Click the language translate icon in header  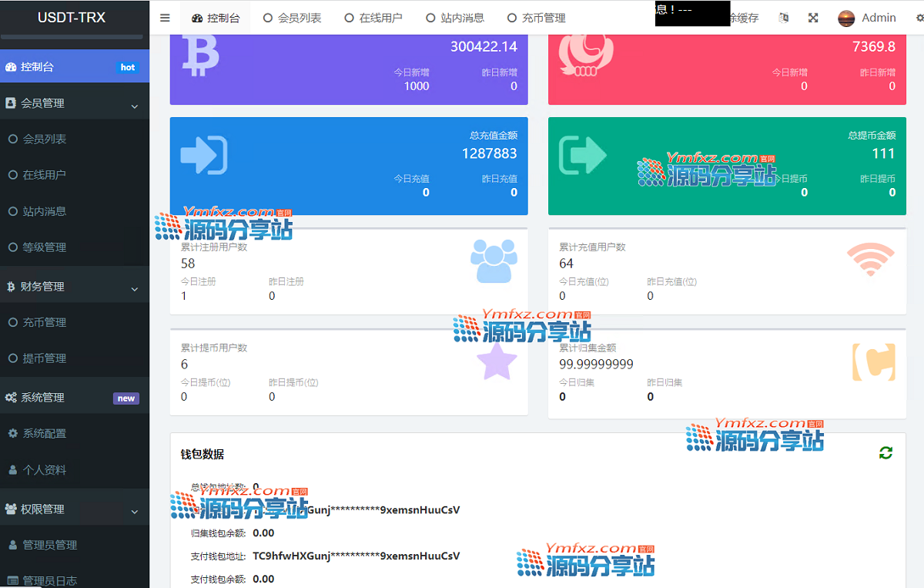pyautogui.click(x=784, y=18)
